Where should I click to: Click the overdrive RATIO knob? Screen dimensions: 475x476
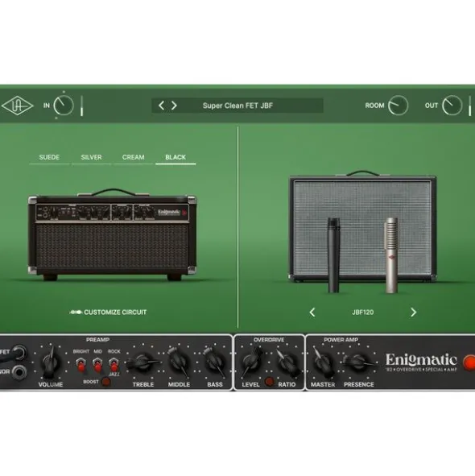tap(287, 362)
